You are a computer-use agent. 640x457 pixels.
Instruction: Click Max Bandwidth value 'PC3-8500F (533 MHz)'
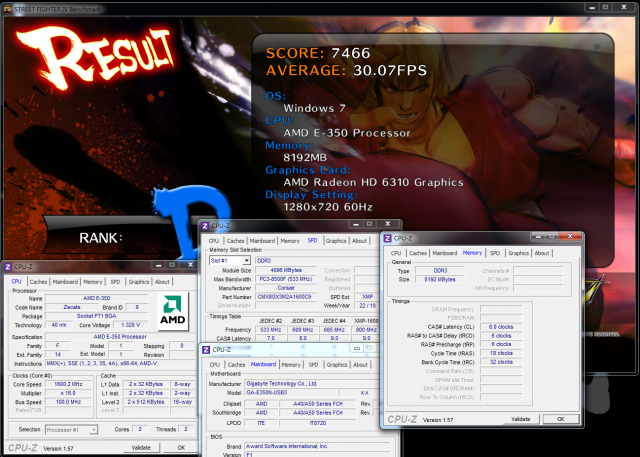286,279
